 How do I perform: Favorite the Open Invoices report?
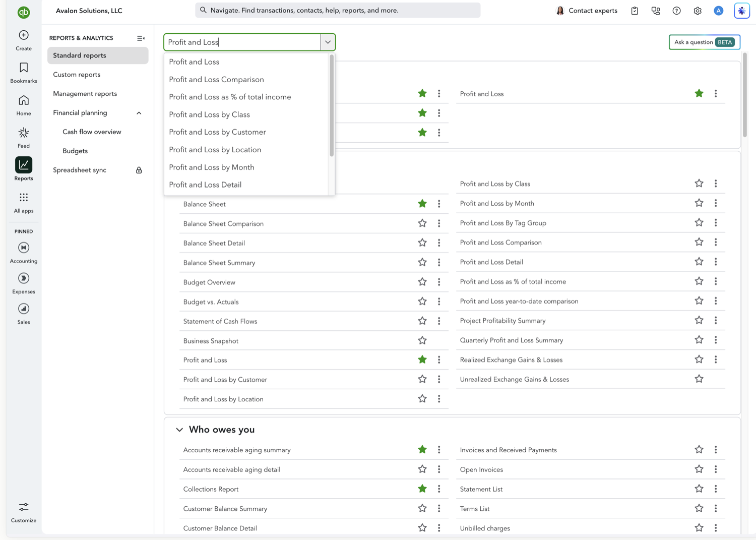(x=699, y=469)
